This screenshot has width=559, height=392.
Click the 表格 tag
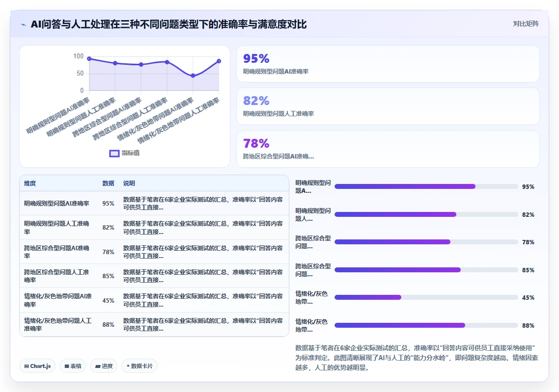(73, 366)
